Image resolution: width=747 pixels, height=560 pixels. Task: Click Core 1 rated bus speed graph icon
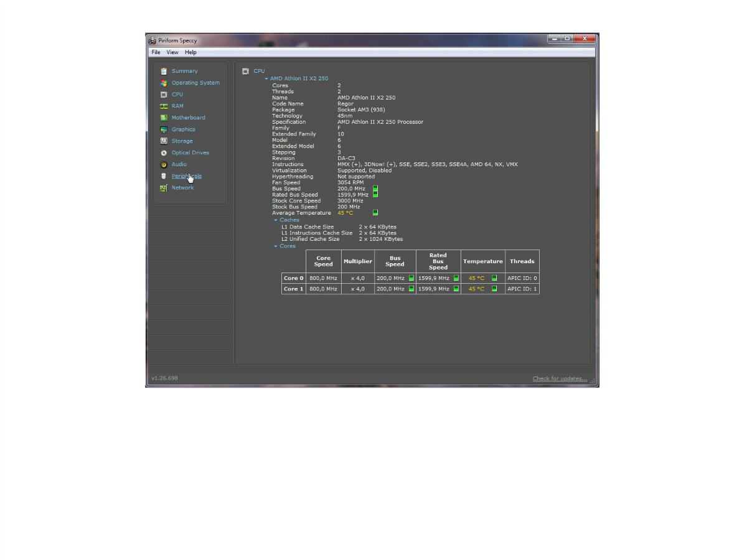pos(456,289)
